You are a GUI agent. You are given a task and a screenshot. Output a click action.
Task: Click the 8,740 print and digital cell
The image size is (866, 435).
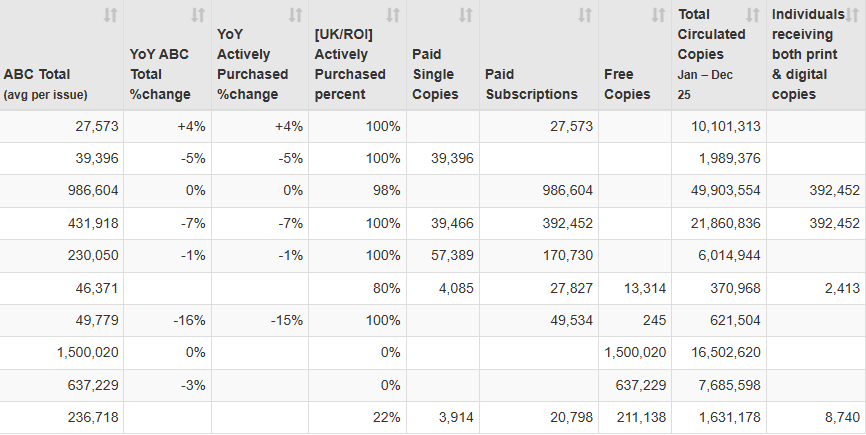coord(839,417)
